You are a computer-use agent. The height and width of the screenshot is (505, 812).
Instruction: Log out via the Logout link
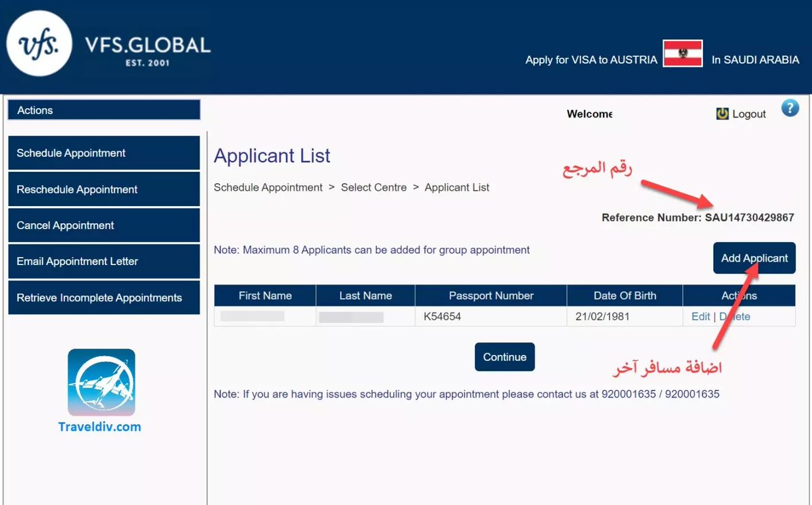click(749, 114)
